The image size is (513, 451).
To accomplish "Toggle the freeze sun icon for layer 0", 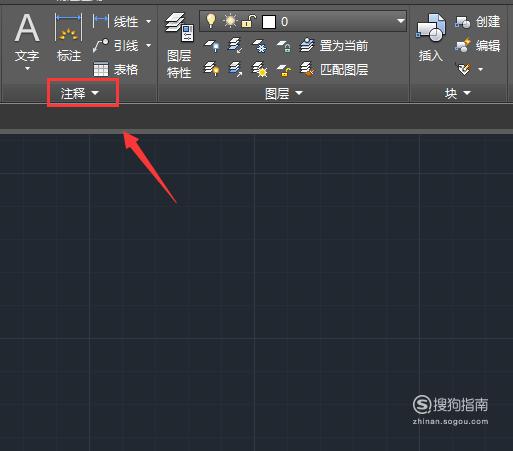I will 230,21.
